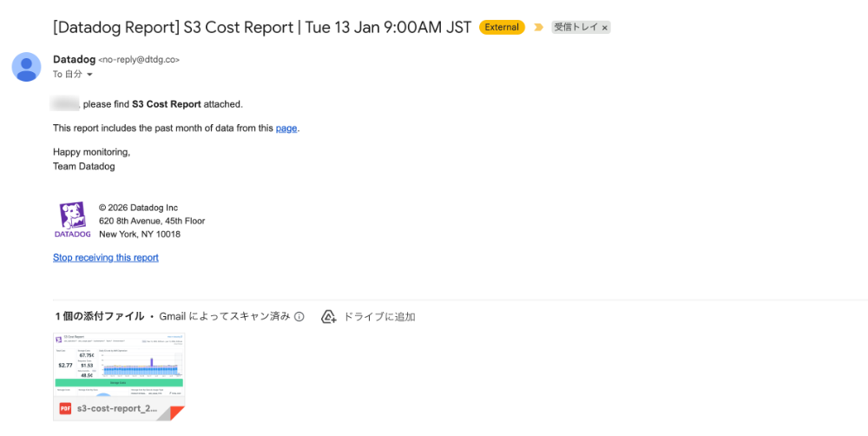Click the 受信トレイ label chip

(581, 27)
